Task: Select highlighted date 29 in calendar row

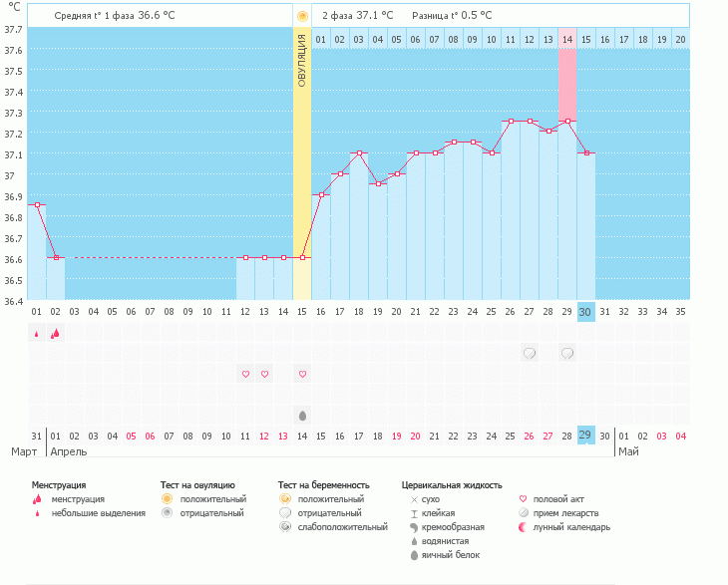Action: pyautogui.click(x=586, y=436)
